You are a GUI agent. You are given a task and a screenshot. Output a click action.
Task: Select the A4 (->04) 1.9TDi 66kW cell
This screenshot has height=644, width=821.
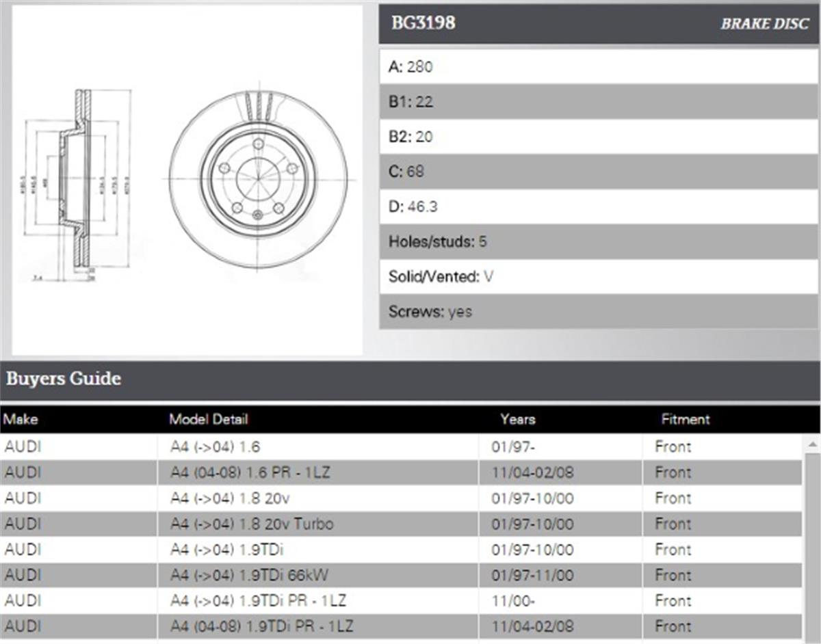[318, 576]
